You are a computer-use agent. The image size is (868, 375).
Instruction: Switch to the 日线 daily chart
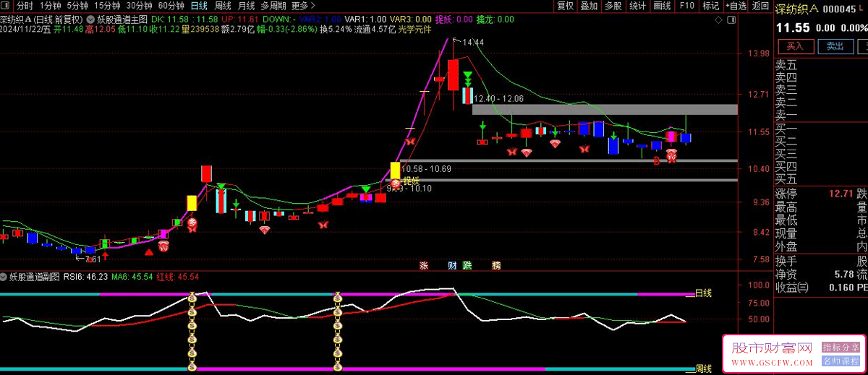click(198, 6)
